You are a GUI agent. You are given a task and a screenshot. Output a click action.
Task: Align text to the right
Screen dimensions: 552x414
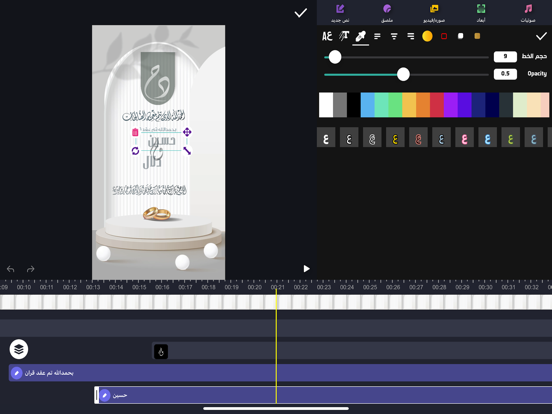[x=410, y=36]
